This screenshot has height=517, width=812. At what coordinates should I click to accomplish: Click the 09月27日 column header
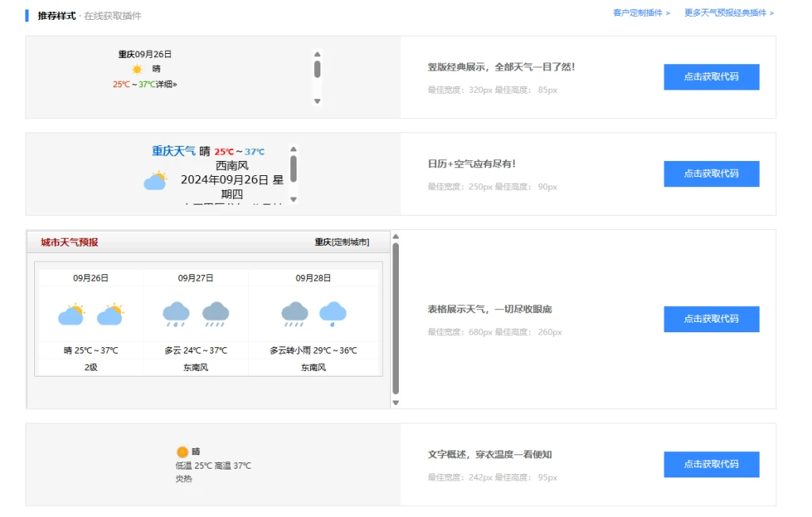[196, 278]
